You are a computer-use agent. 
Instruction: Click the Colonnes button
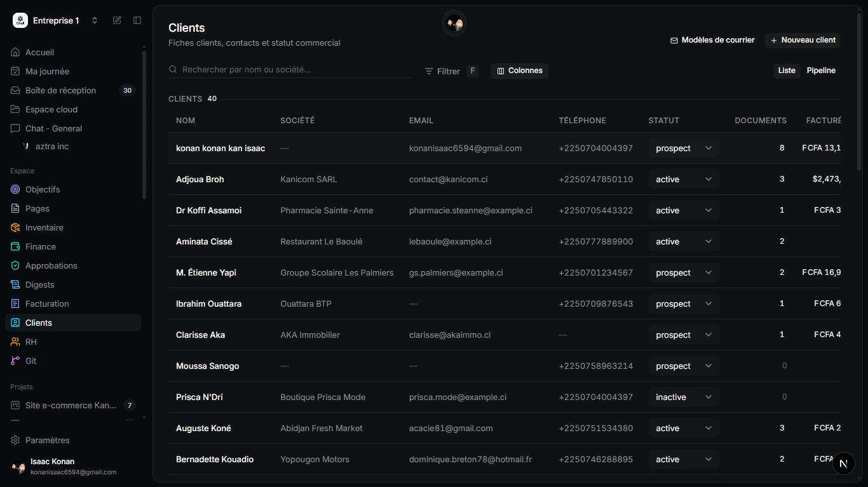pos(520,70)
